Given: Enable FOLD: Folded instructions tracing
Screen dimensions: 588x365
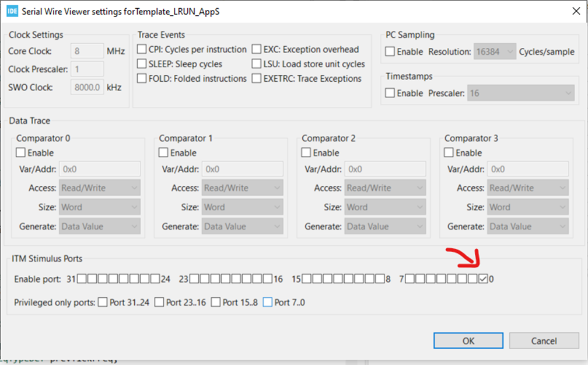Looking at the screenshot, I should coord(141,78).
